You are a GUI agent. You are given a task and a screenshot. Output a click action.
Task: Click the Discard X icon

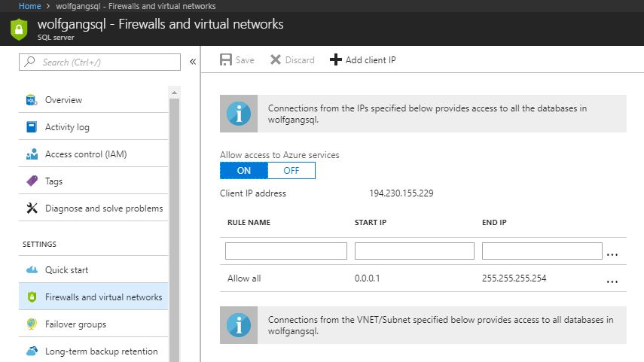[x=275, y=60]
